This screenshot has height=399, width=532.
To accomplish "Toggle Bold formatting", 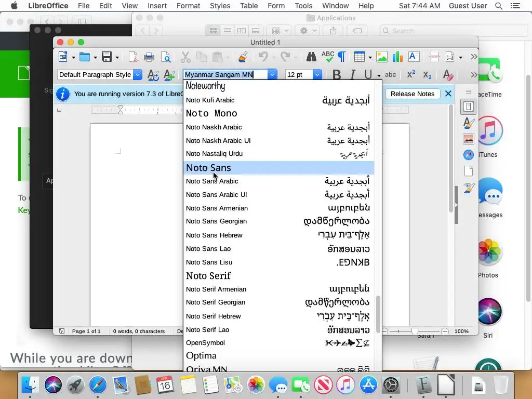I will click(x=337, y=75).
